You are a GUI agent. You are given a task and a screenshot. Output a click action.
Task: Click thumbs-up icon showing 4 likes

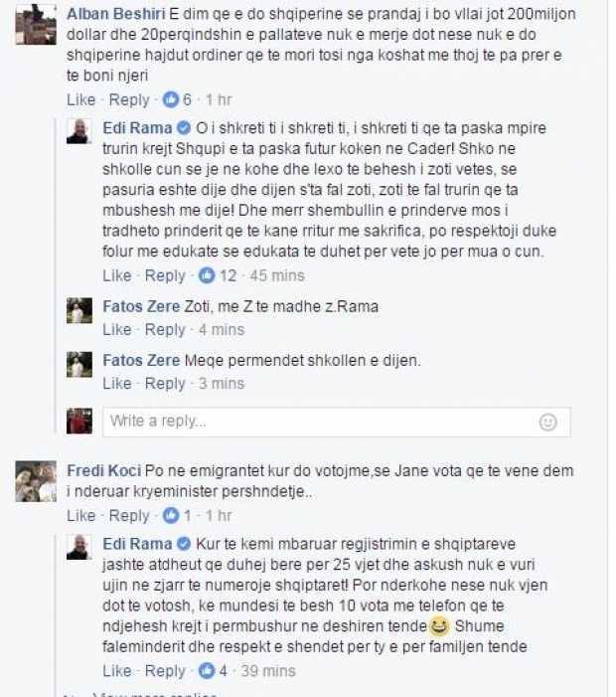pyautogui.click(x=207, y=671)
